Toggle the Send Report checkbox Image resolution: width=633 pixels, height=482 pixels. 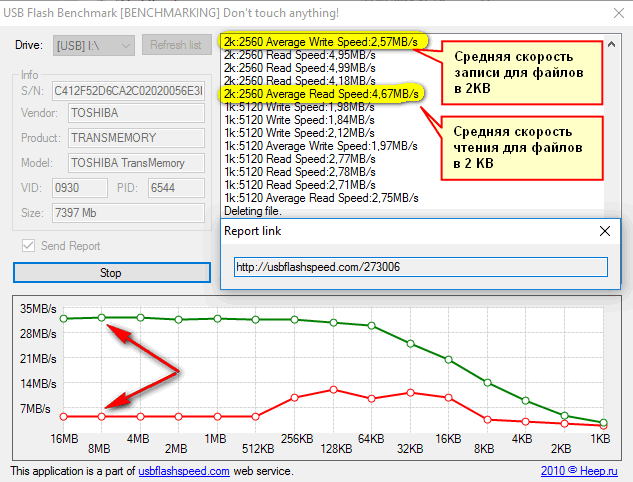click(x=28, y=245)
